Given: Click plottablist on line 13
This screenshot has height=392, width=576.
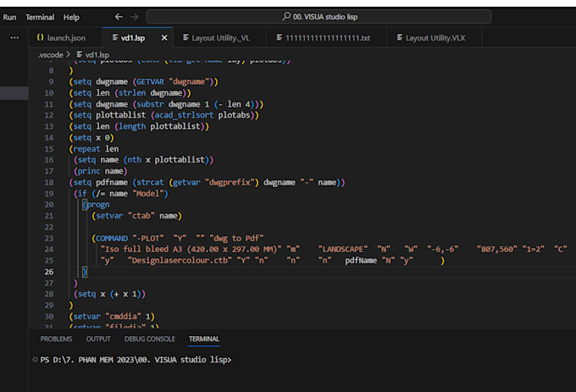Looking at the screenshot, I should [x=174, y=126].
